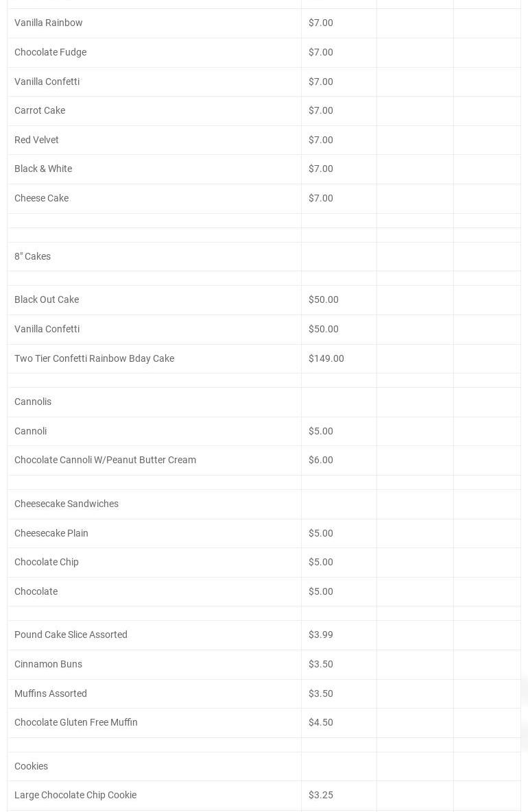Click the 8" Cakes section heading
This screenshot has width=528, height=812.
pyautogui.click(x=32, y=256)
